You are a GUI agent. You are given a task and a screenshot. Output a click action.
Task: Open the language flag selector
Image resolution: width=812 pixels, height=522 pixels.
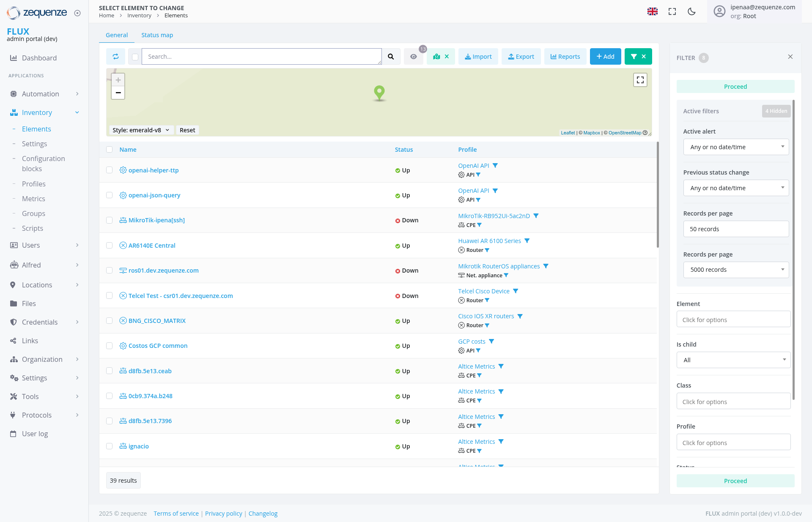(653, 11)
